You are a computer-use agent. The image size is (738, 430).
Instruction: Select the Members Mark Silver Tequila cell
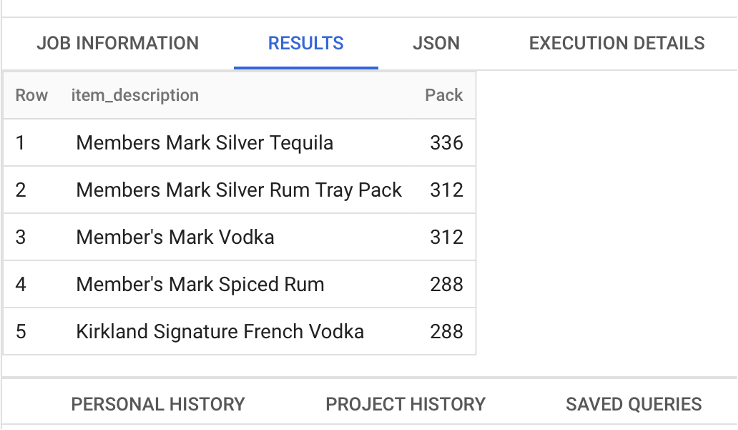click(x=204, y=143)
